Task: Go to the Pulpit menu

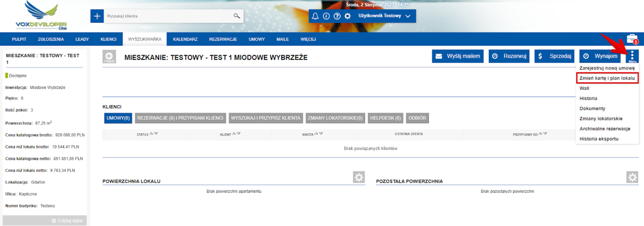Action: [x=19, y=39]
